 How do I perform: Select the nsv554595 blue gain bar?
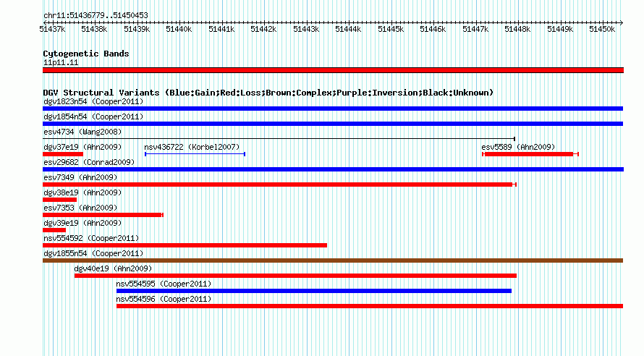pos(314,291)
